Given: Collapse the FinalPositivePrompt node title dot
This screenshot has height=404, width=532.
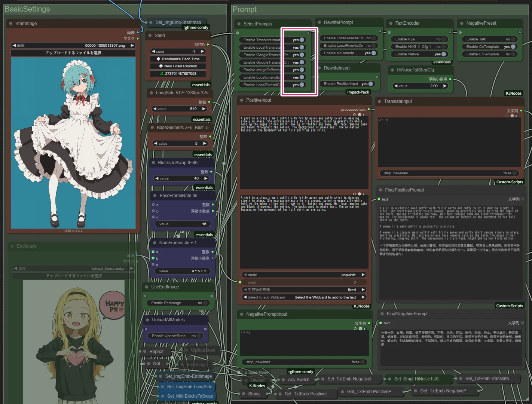Looking at the screenshot, I should pyautogui.click(x=380, y=190).
